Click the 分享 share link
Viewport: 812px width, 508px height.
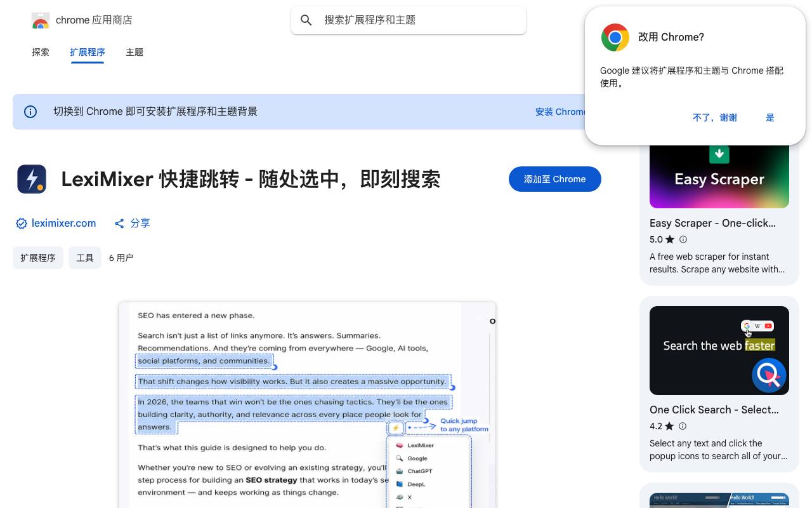(140, 224)
